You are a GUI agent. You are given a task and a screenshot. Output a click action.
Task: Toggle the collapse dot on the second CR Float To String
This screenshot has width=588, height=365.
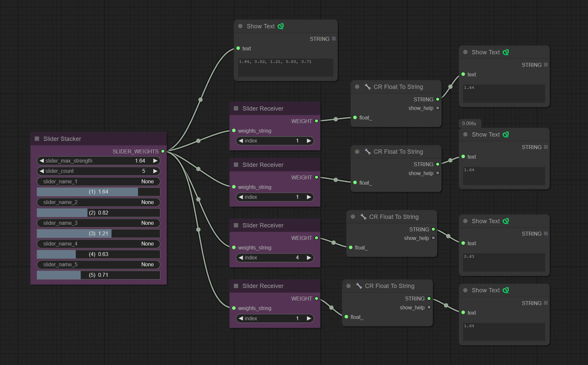357,152
